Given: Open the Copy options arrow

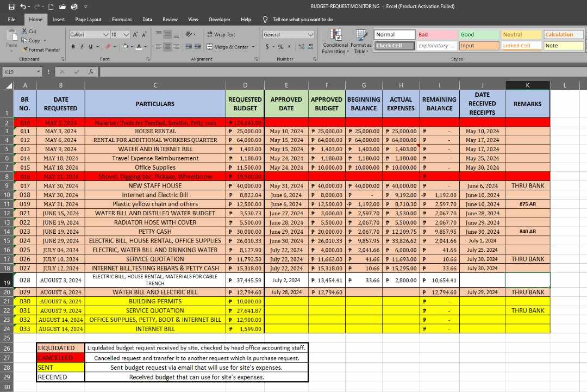Looking at the screenshot, I should [45, 40].
